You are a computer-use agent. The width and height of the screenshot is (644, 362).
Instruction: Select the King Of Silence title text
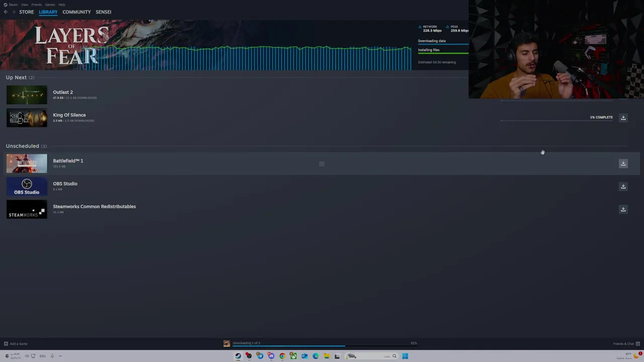[x=69, y=115]
